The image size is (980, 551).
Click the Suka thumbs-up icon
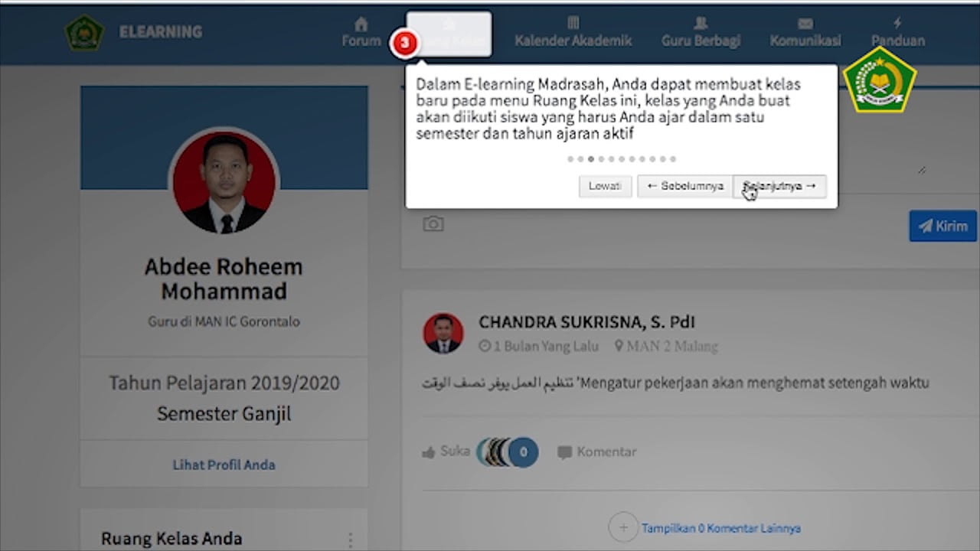coord(429,452)
